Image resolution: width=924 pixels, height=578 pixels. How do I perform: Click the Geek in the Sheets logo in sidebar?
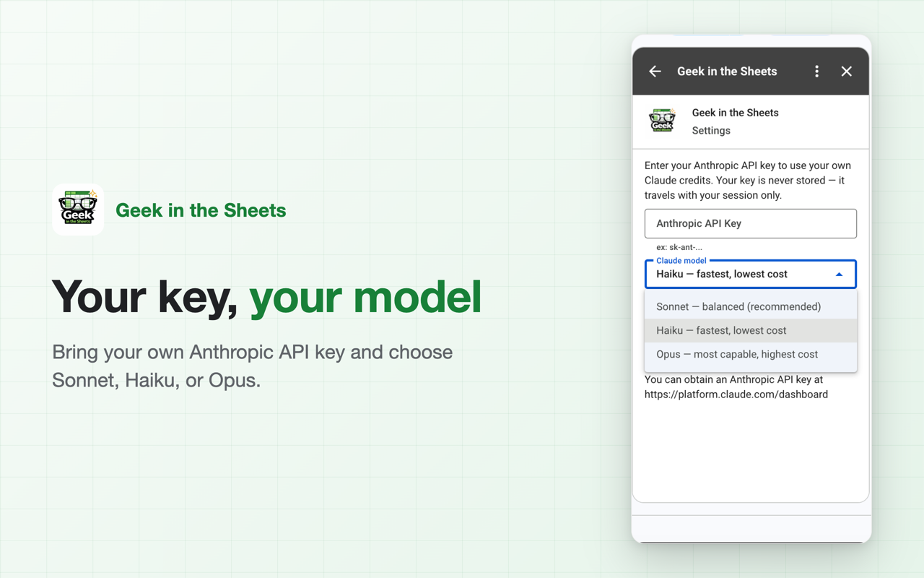(662, 121)
